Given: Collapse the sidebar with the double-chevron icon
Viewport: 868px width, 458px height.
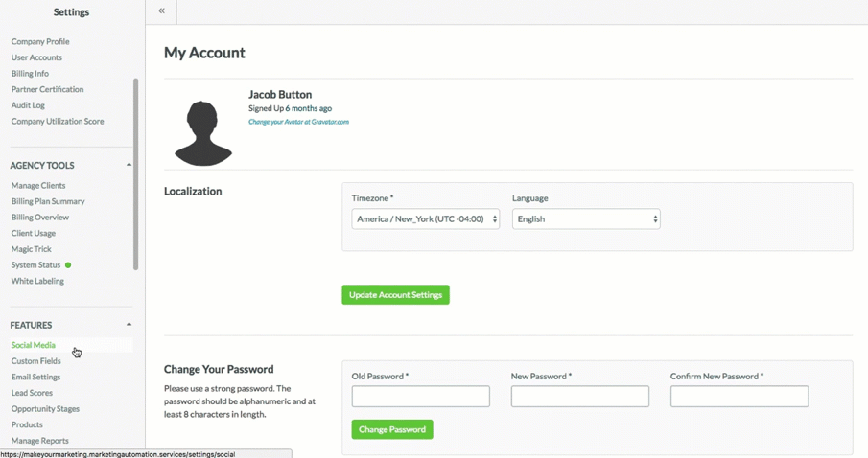Looking at the screenshot, I should pyautogui.click(x=161, y=11).
